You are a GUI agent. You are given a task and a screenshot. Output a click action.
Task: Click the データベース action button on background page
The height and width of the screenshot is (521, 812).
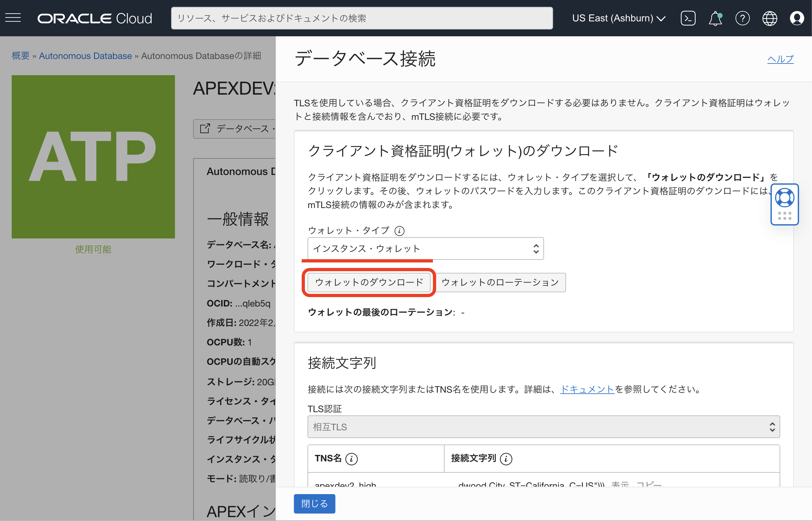[x=234, y=129]
